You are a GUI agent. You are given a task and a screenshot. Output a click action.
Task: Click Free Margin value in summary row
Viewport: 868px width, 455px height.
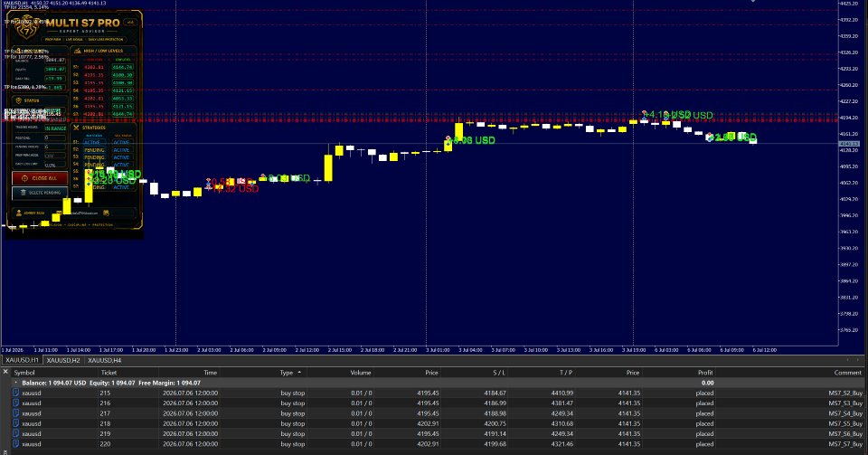[x=190, y=383]
